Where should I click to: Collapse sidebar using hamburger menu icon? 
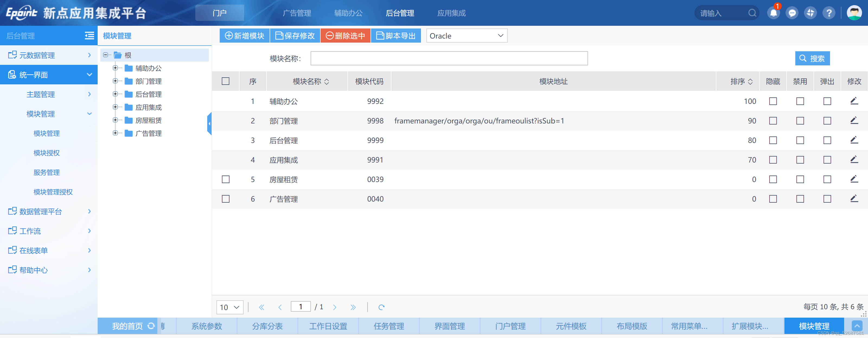point(89,36)
